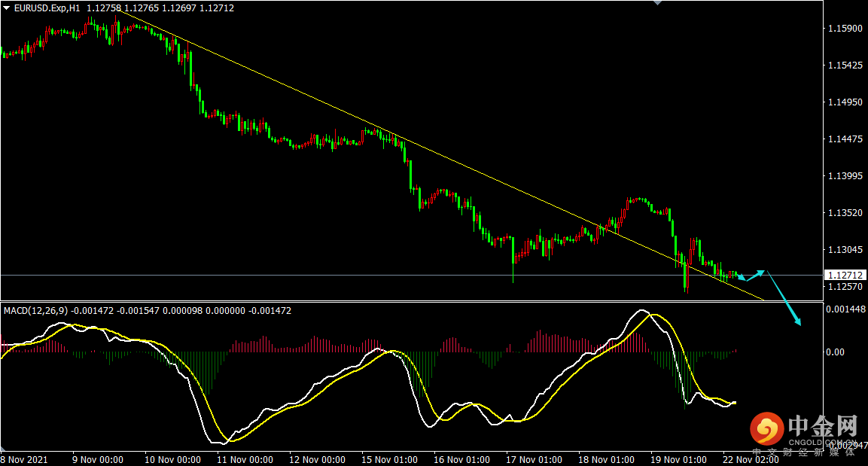Click the 8 Nov 2021 date label
Image resolution: width=868 pixels, height=466 pixels.
click(x=24, y=460)
